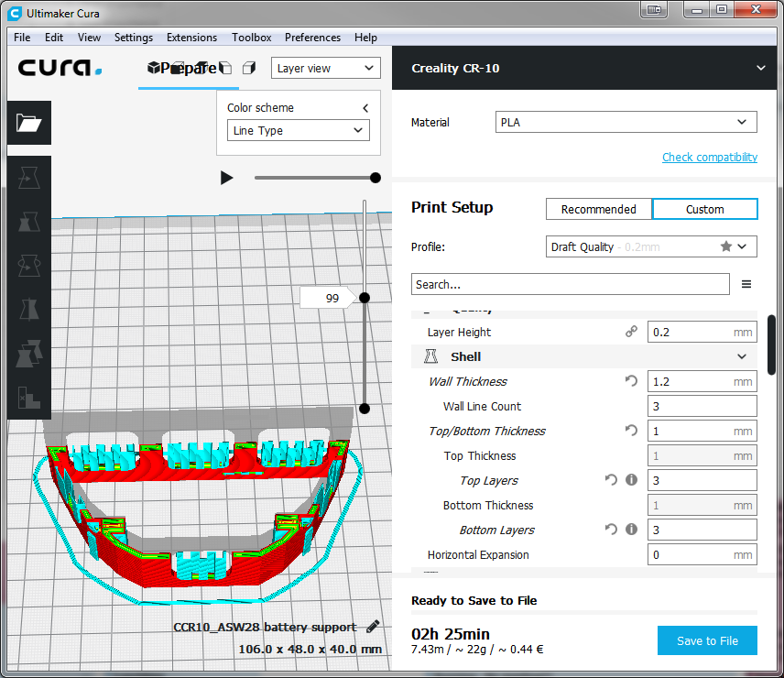The height and width of the screenshot is (678, 784).
Task: Collapse the Color scheme panel with the chevron
Action: (365, 108)
